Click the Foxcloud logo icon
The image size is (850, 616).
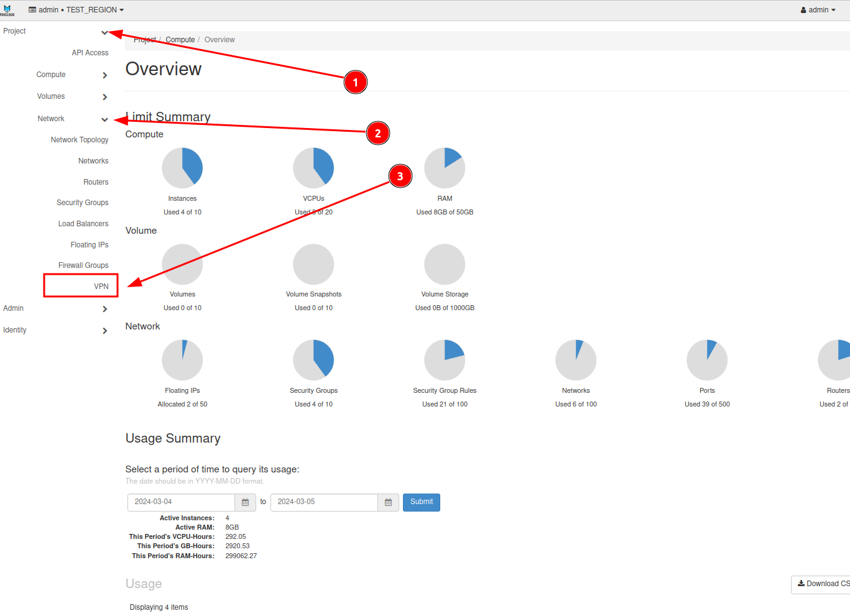coord(7,10)
